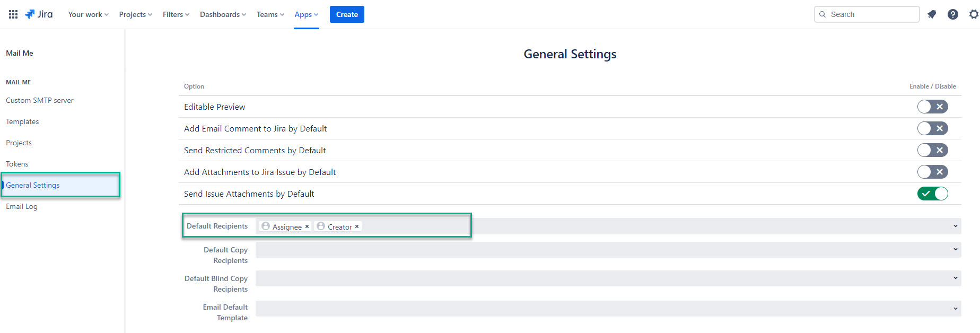
Task: Open the help question mark icon
Action: click(x=953, y=14)
